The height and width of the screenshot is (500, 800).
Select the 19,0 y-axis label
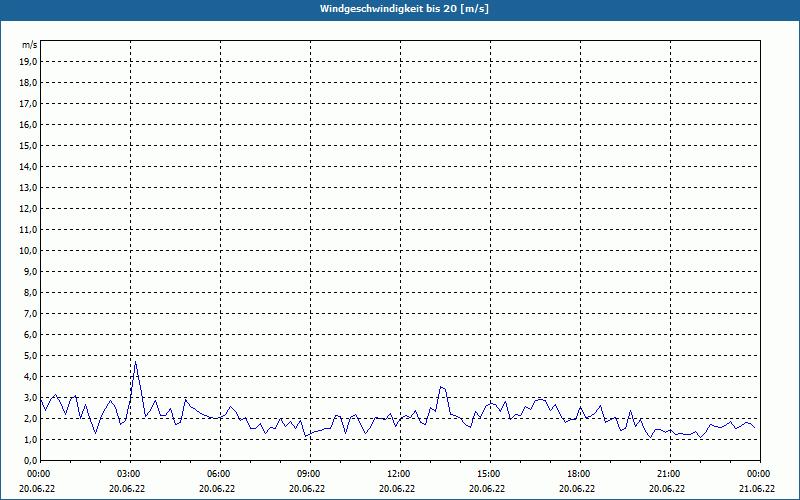click(28, 62)
